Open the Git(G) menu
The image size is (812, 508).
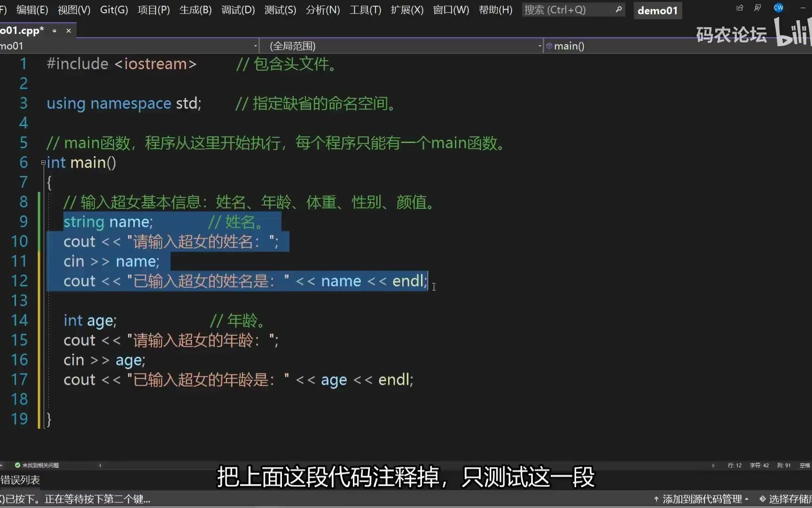(114, 10)
